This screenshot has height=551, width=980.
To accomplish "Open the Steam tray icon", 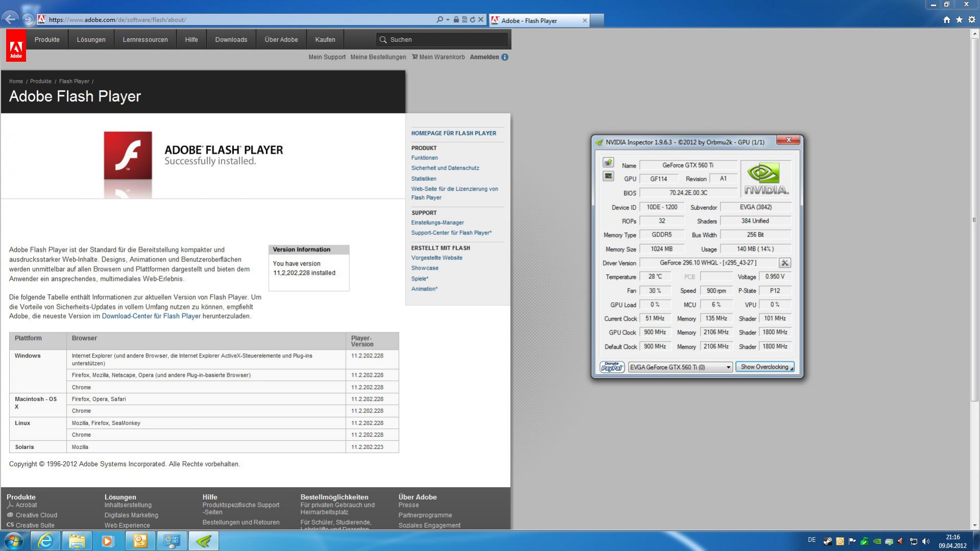I will pyautogui.click(x=827, y=541).
